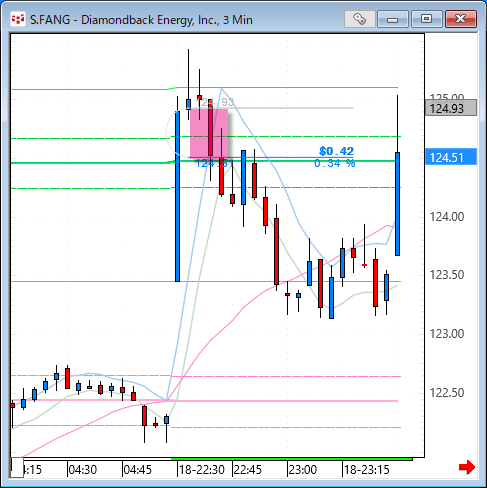Click the 124.51 label under pink box

(214, 164)
